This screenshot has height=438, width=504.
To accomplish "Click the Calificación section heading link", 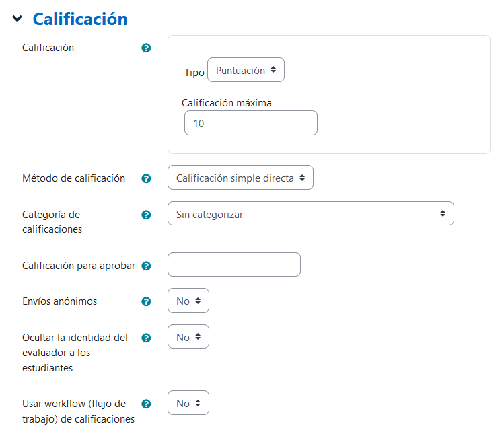I will 80,19.
